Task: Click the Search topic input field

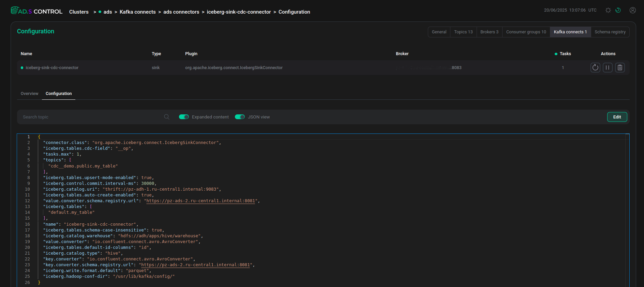Action: click(92, 117)
